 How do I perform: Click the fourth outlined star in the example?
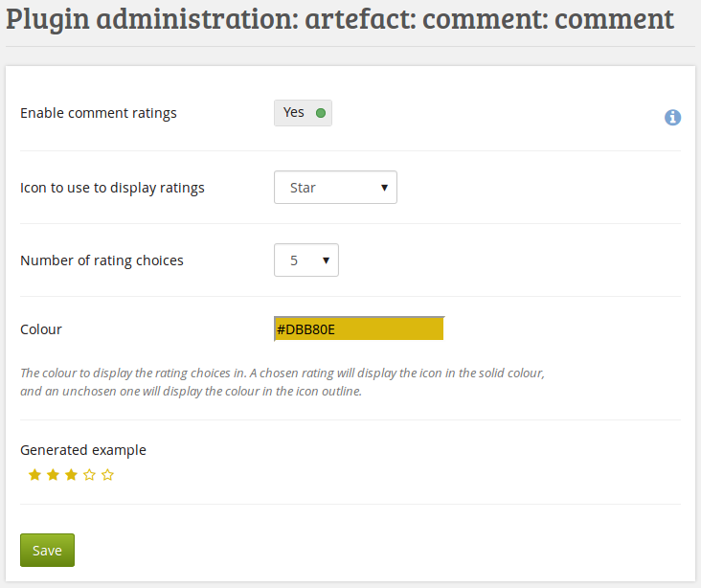point(89,475)
